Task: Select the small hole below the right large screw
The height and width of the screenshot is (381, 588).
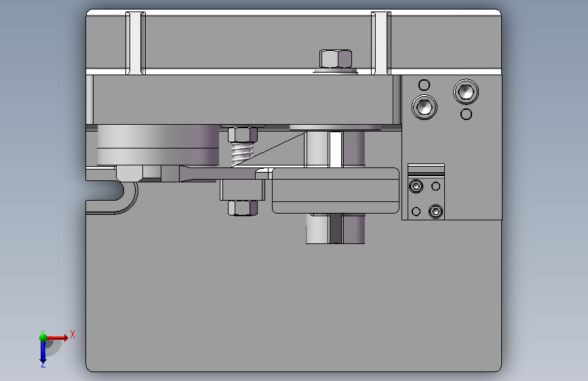Action: tap(466, 114)
